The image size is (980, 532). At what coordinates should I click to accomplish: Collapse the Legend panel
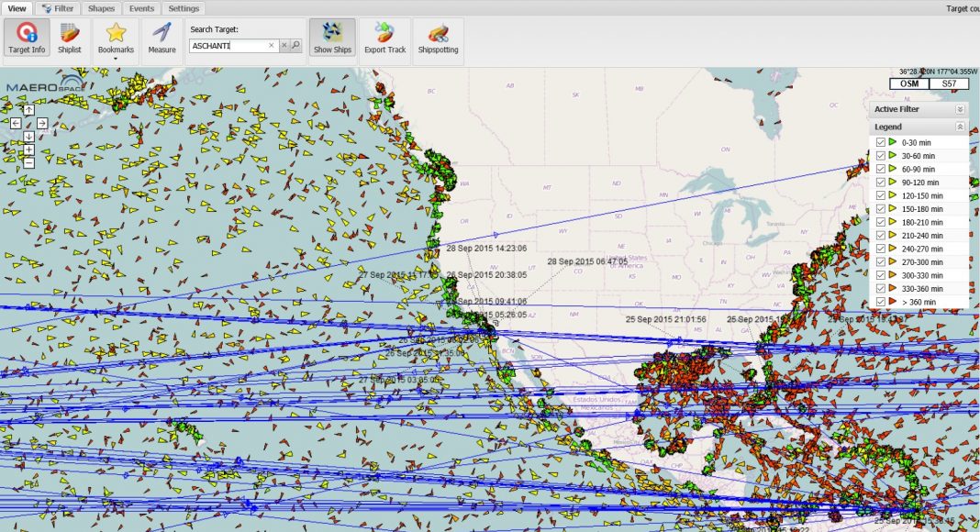pyautogui.click(x=960, y=127)
